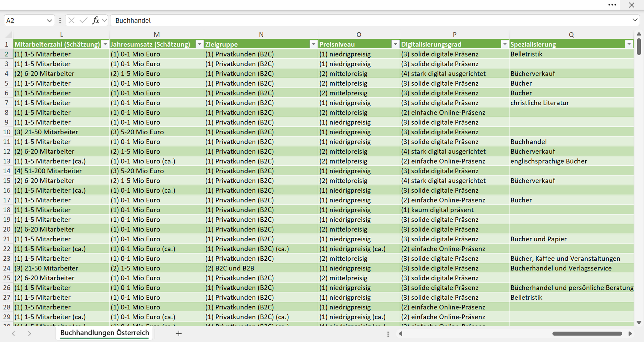Viewport: 644px width, 342px height.
Task: Select cell '(1) kaum digital präsent'
Action: [454, 210]
